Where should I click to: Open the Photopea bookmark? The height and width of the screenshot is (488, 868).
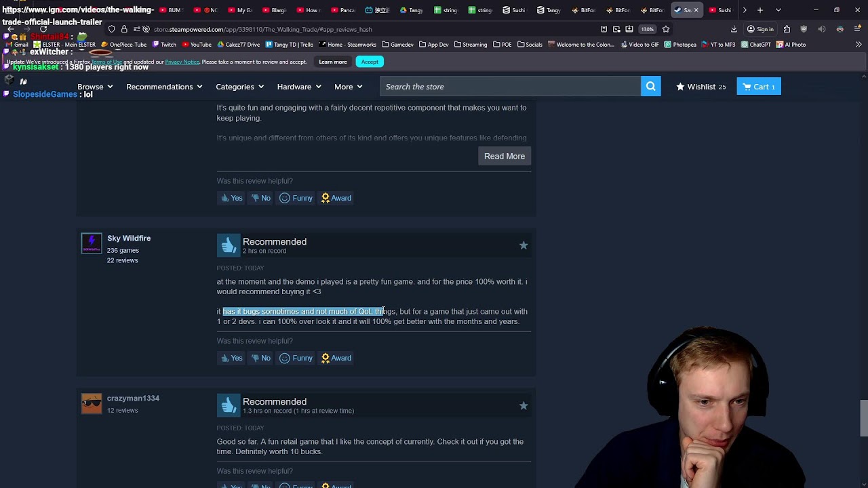click(x=680, y=45)
